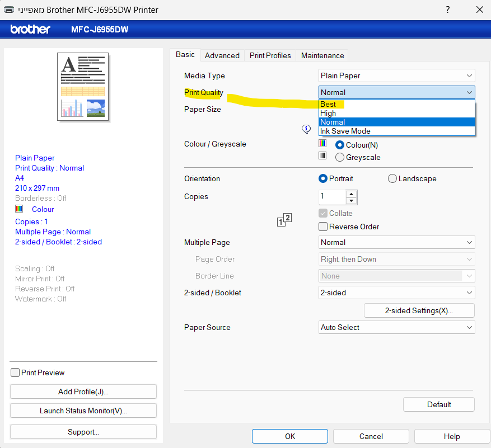Launch Status Monitor(V)
Screen dimensions: 491x448
point(83,411)
